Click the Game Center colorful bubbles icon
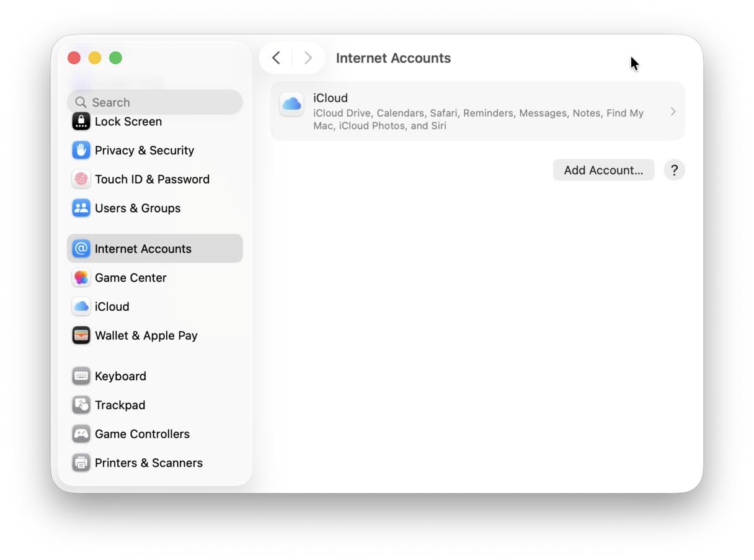The image size is (754, 560). coord(81,278)
